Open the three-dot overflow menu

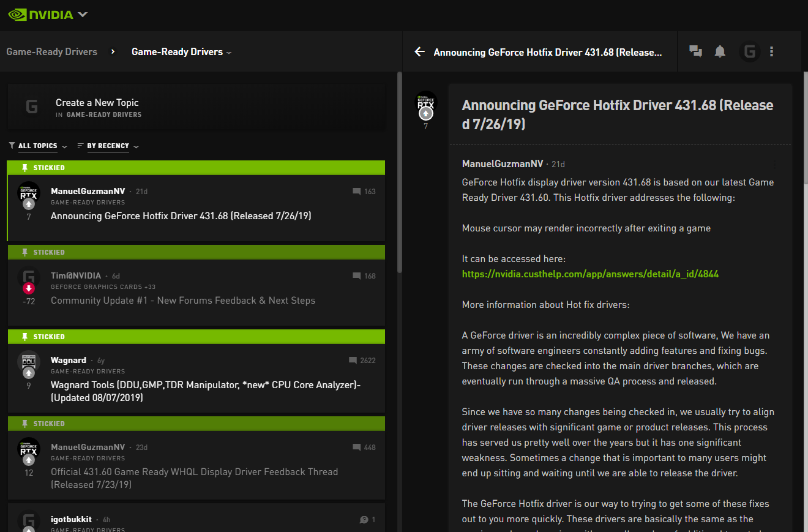(x=771, y=51)
